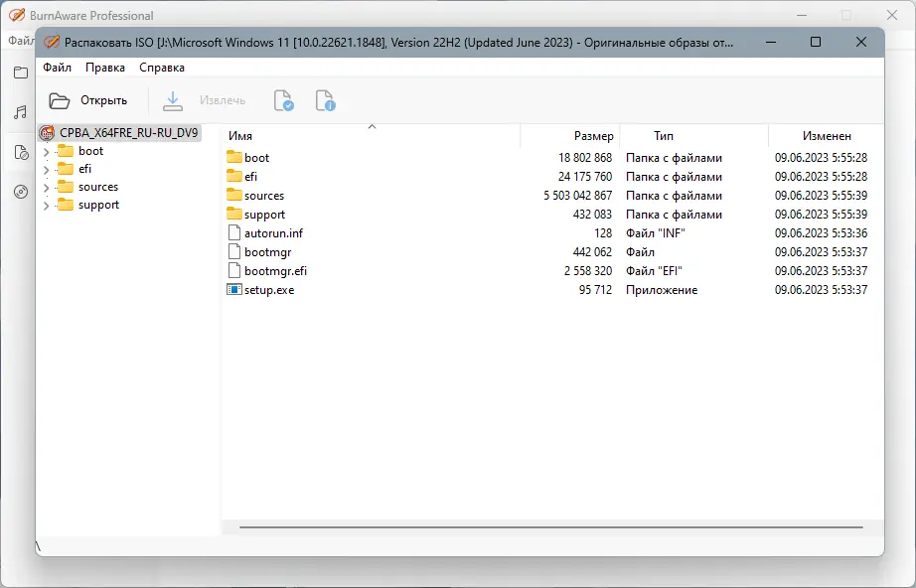916x588 pixels.
Task: Click the efi folder icon in the tree
Action: pos(66,169)
